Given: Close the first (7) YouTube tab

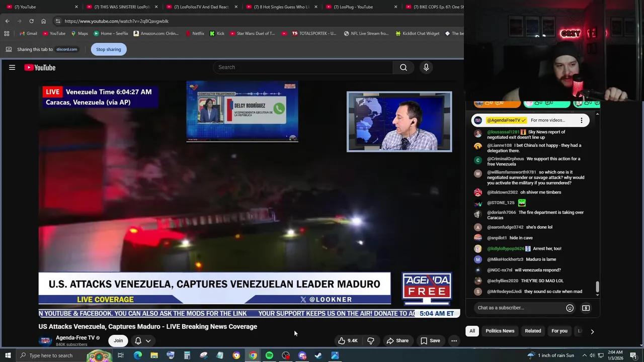Looking at the screenshot, I should pyautogui.click(x=76, y=7).
